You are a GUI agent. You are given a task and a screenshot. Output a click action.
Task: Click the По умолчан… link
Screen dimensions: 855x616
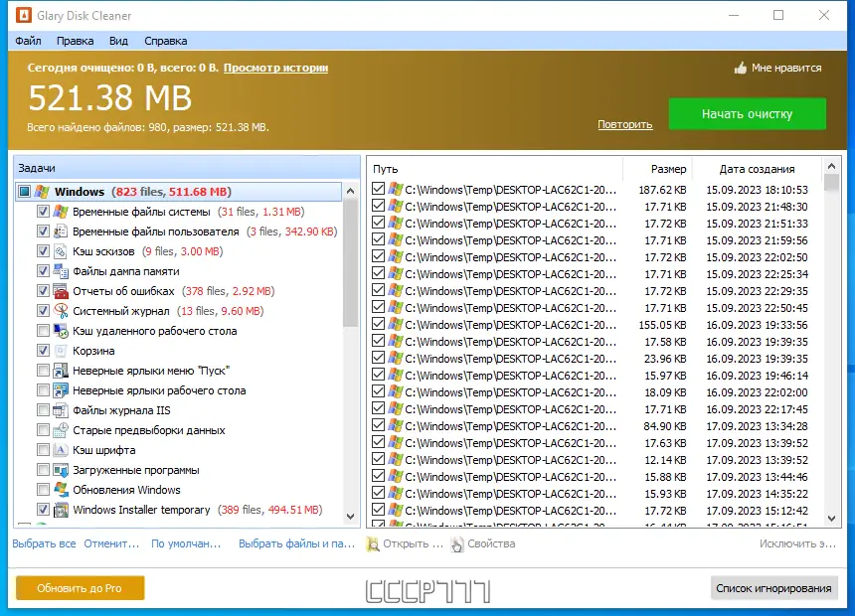pos(186,543)
